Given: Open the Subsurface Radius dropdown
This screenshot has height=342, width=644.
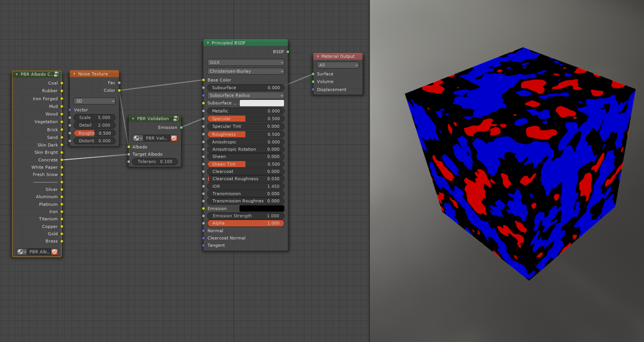Looking at the screenshot, I should tap(245, 95).
